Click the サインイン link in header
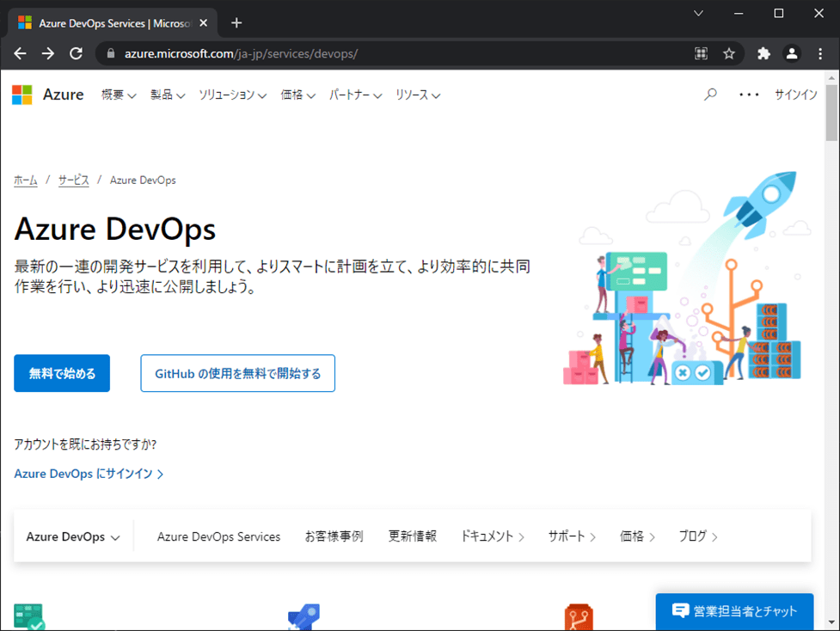This screenshot has width=840, height=631. click(x=795, y=95)
